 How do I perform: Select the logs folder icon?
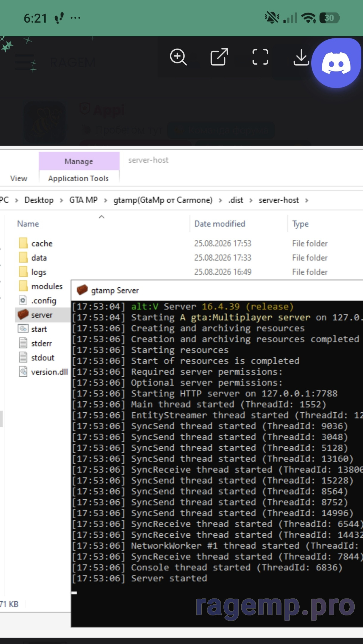point(23,272)
